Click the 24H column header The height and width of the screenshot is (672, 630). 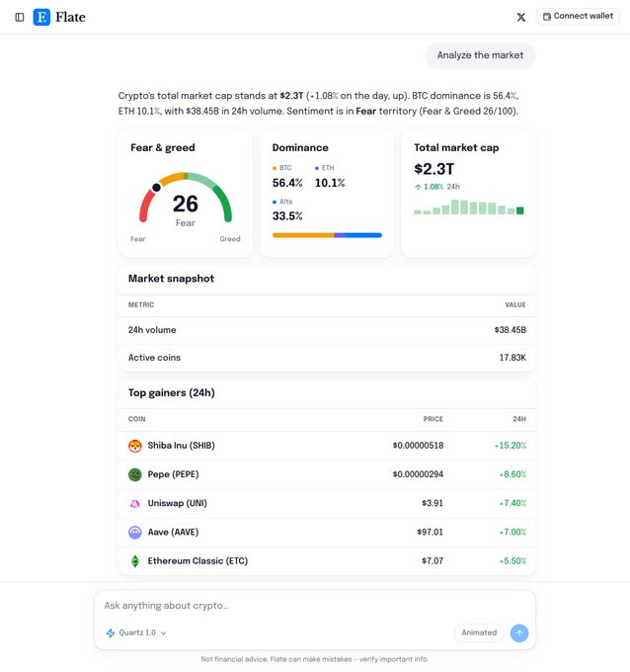click(x=519, y=419)
